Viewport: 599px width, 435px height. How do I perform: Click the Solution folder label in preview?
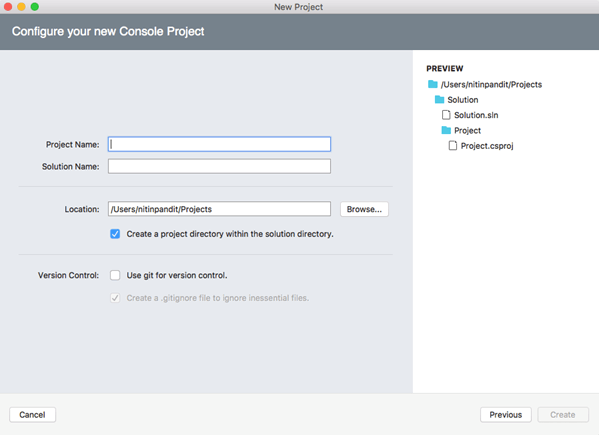tap(463, 100)
